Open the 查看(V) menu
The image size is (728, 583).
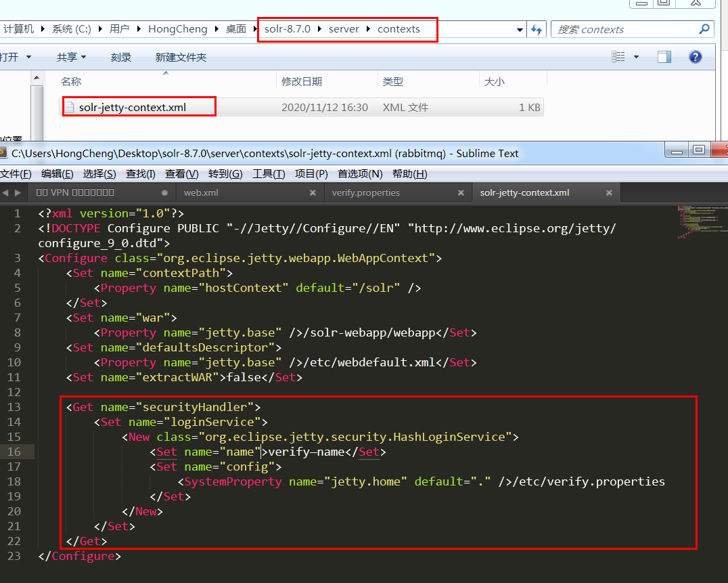coord(181,174)
